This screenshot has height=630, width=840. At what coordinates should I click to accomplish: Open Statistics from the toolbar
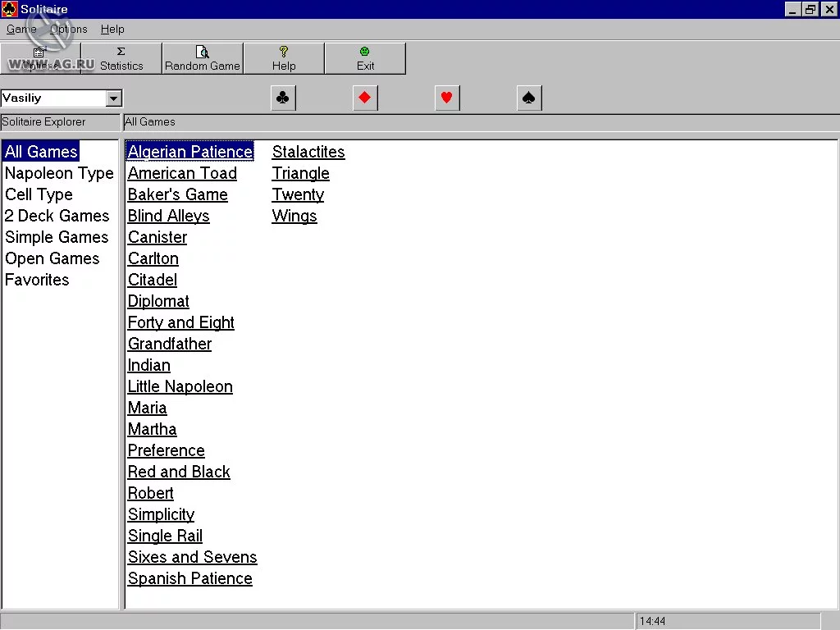pos(121,58)
